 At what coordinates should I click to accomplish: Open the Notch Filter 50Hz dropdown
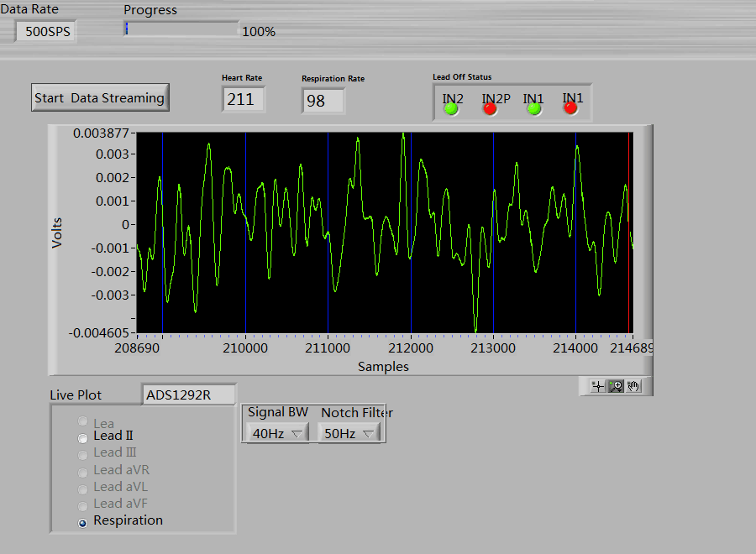(349, 433)
